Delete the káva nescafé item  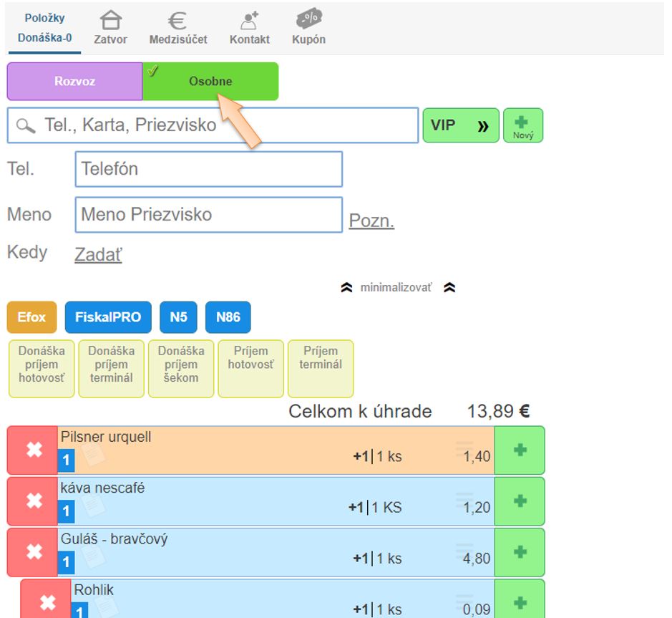[33, 501]
